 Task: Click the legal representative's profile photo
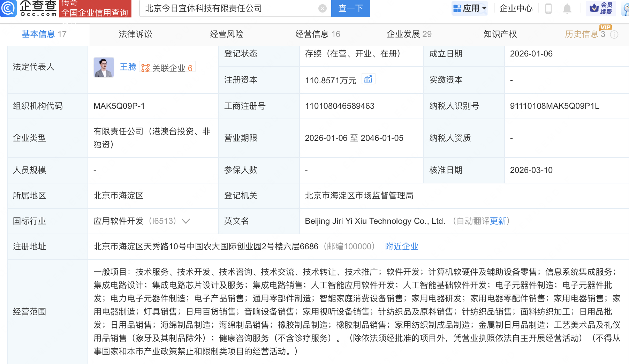tap(104, 67)
